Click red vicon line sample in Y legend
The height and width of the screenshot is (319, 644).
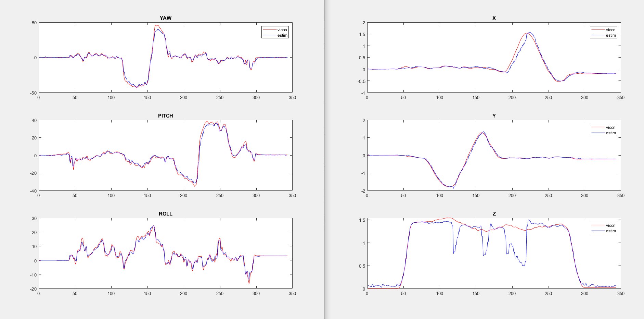tap(598, 127)
